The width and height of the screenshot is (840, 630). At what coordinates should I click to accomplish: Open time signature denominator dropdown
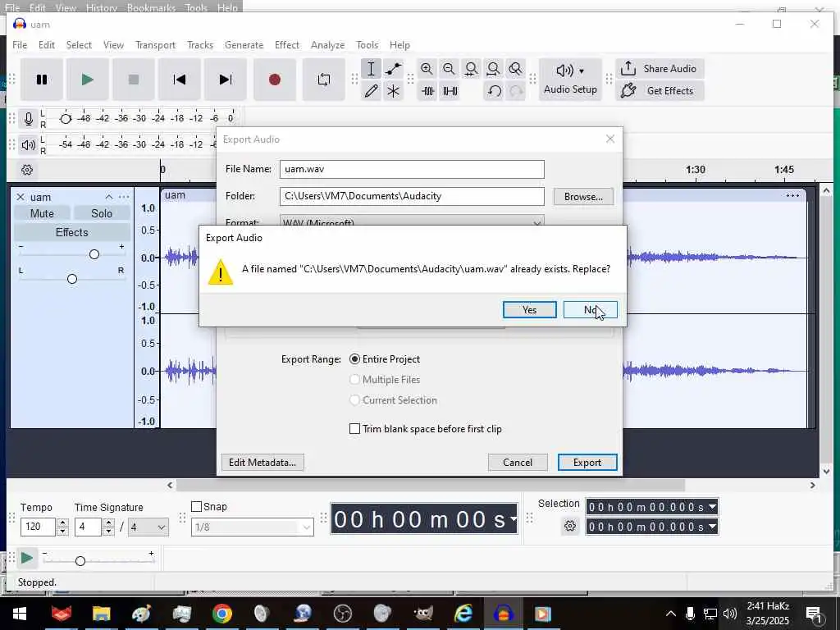tap(149, 527)
